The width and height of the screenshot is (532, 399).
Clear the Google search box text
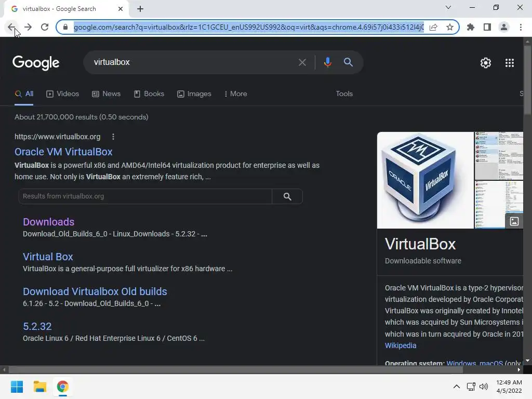[x=302, y=62]
